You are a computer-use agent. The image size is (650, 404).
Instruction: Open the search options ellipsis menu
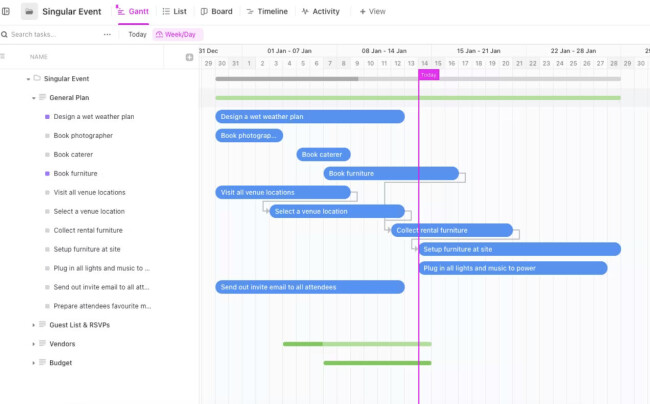pos(107,34)
